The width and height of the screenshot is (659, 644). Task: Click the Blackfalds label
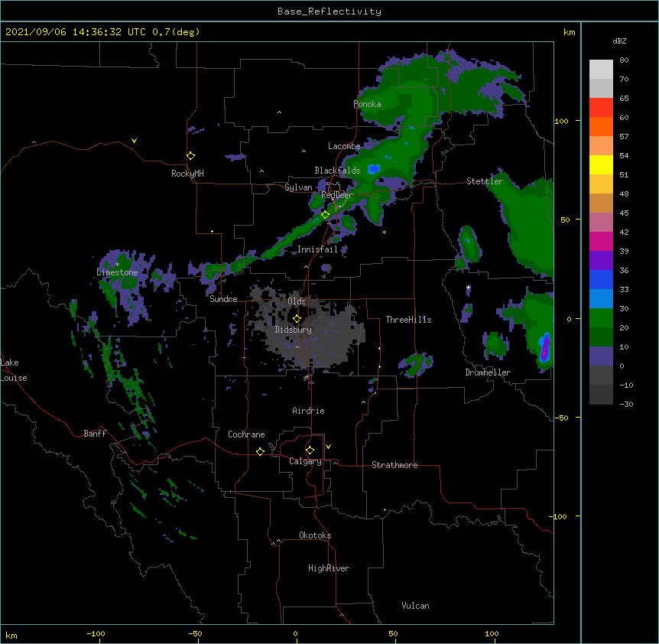coord(337,171)
